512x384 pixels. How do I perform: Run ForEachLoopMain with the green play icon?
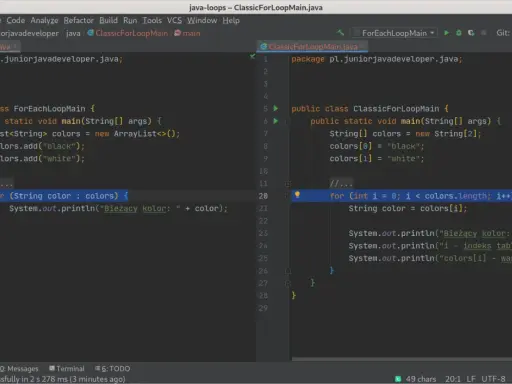pos(446,33)
